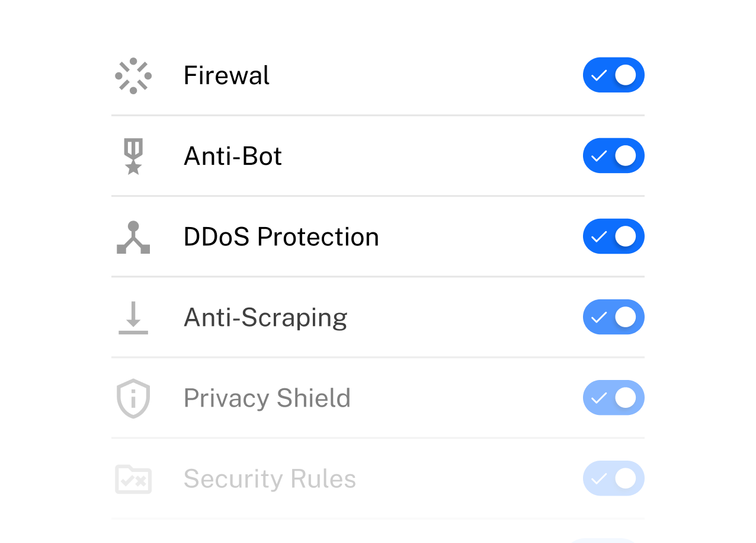756x543 pixels.
Task: Select the Security Rules folder icon
Action: 133,479
